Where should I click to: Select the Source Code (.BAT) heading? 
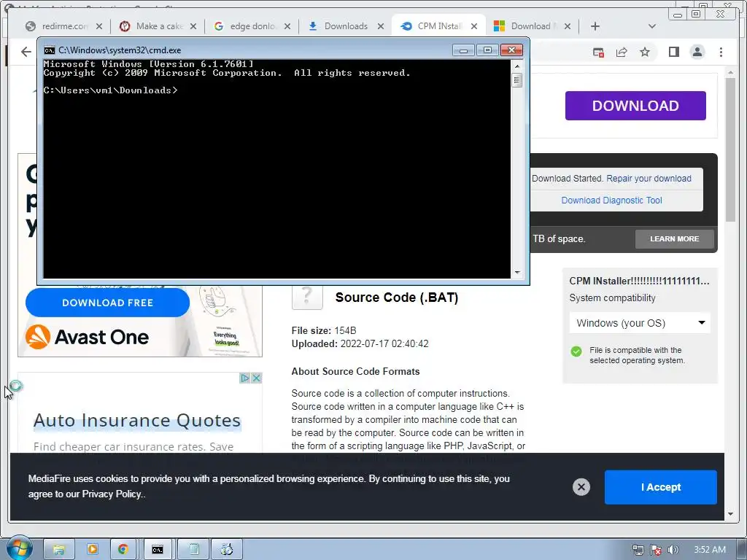click(396, 297)
